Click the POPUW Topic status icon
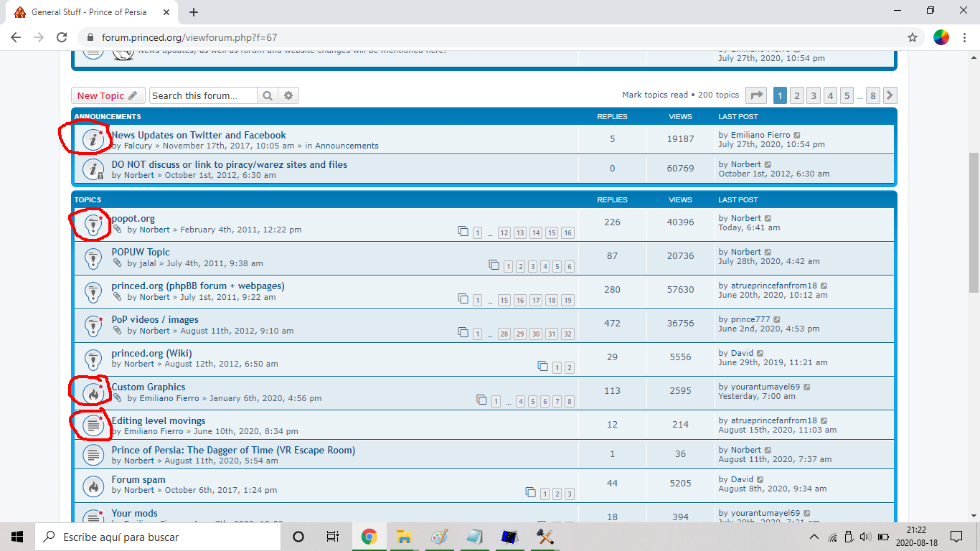 pos(93,258)
